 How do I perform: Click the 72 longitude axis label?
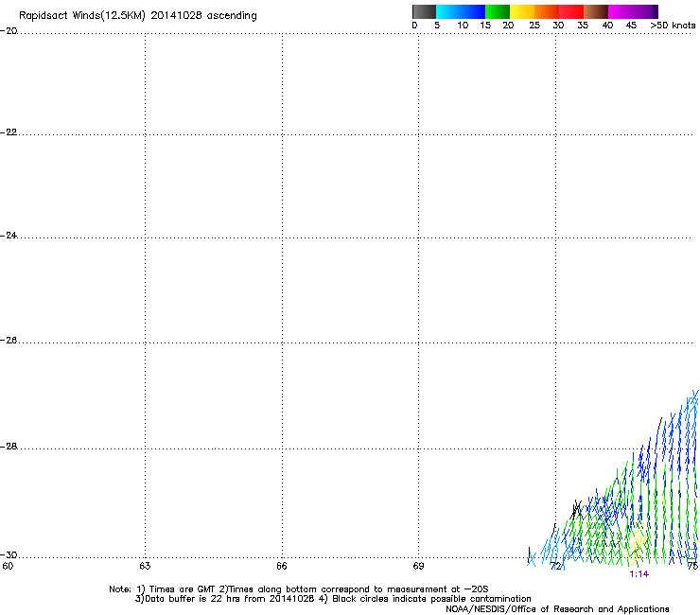(555, 567)
